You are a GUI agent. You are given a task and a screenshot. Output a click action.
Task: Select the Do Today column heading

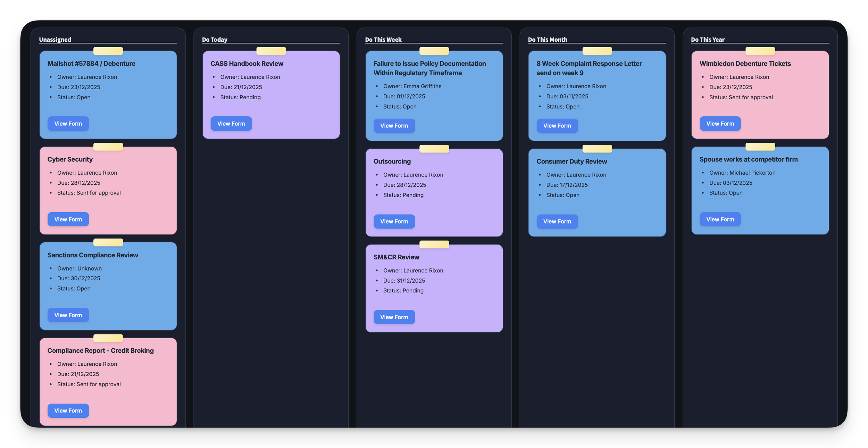tap(215, 40)
